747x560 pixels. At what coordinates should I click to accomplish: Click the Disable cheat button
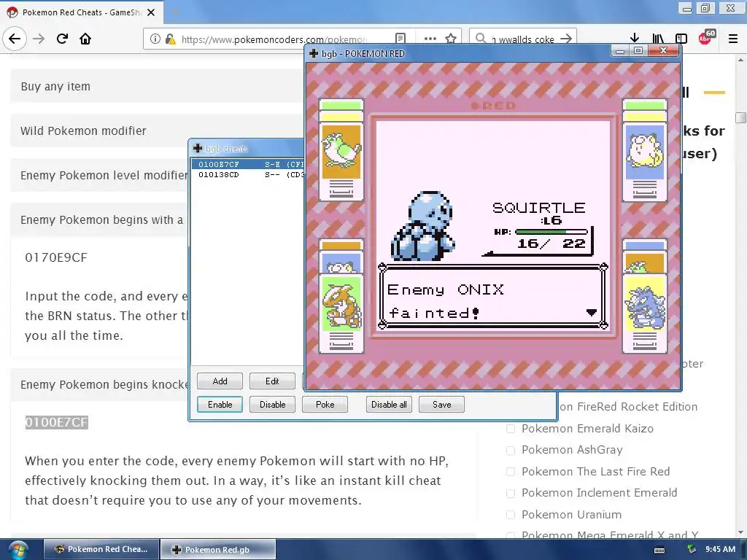click(272, 404)
